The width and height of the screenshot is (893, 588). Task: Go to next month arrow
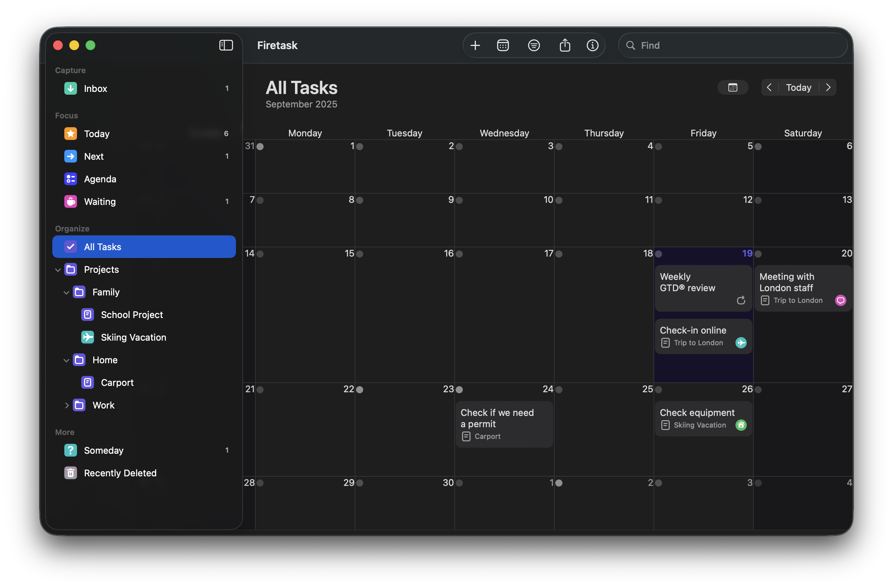pyautogui.click(x=828, y=87)
